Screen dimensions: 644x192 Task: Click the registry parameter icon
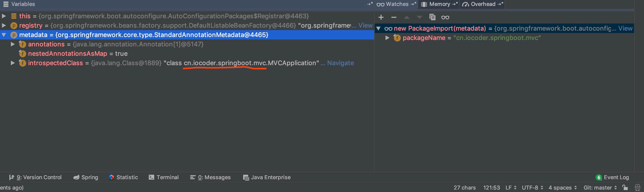pos(14,25)
